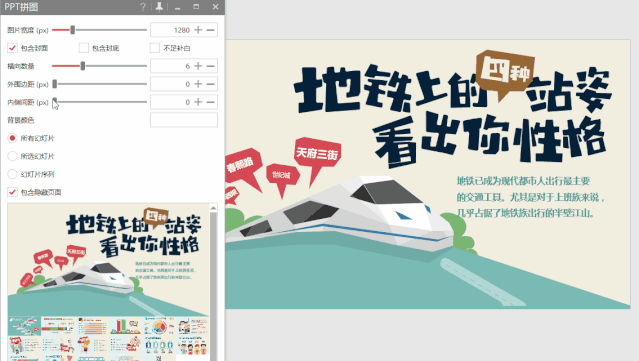Select the 所选幻灯片 radio option
This screenshot has width=639, height=361.
[x=12, y=156]
